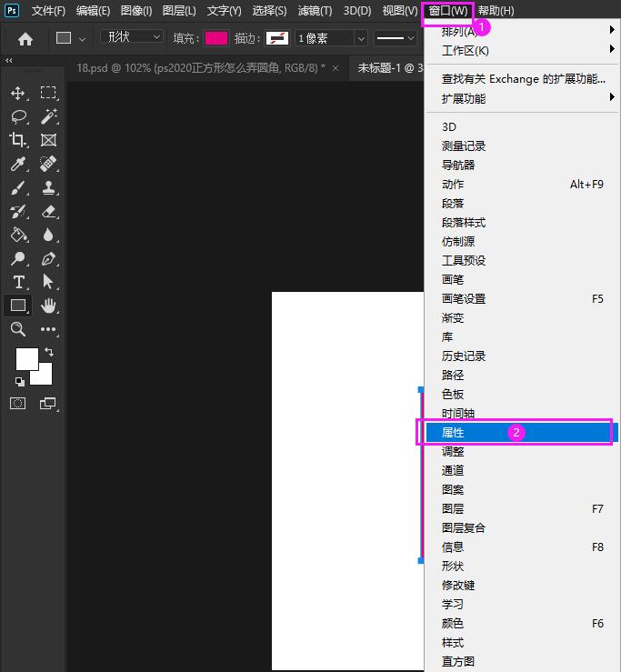Click the stroke color swatch
The width and height of the screenshot is (621, 672).
[277, 38]
